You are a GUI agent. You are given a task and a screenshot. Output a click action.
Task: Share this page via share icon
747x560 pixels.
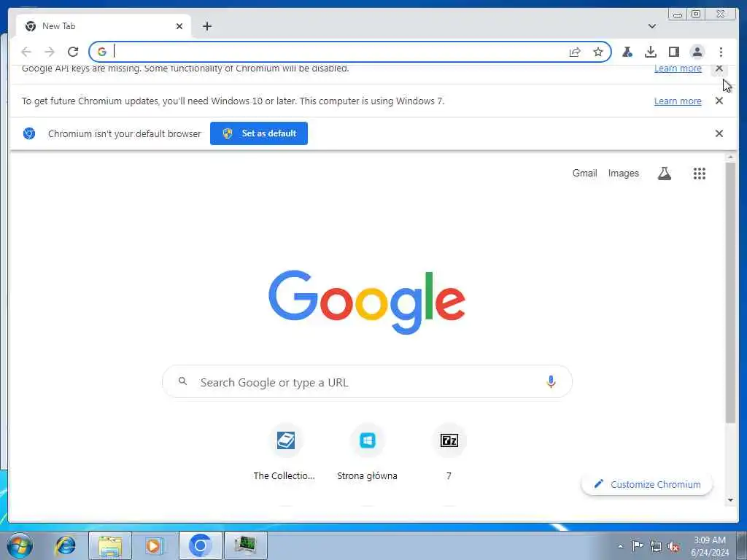(575, 52)
